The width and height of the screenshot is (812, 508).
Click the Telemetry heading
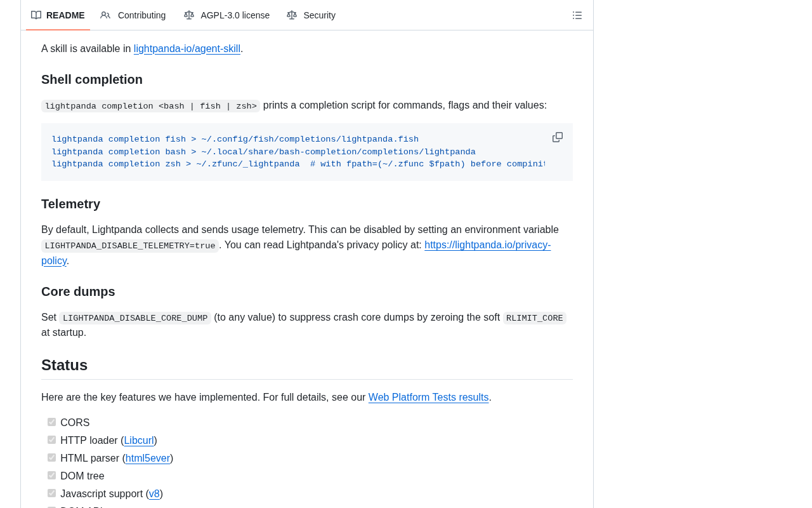tap(71, 204)
